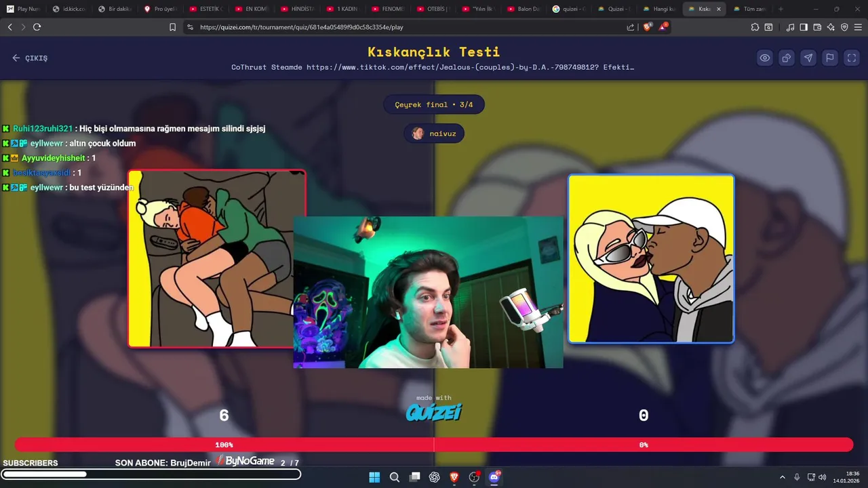Open Task View in taskbar
Image resolution: width=868 pixels, height=488 pixels.
pyautogui.click(x=414, y=477)
